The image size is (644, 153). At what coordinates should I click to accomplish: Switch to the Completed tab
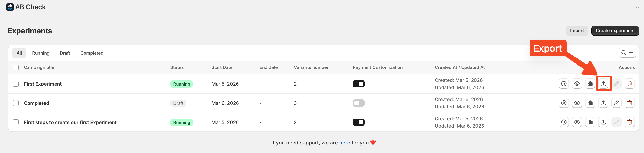coord(92,53)
